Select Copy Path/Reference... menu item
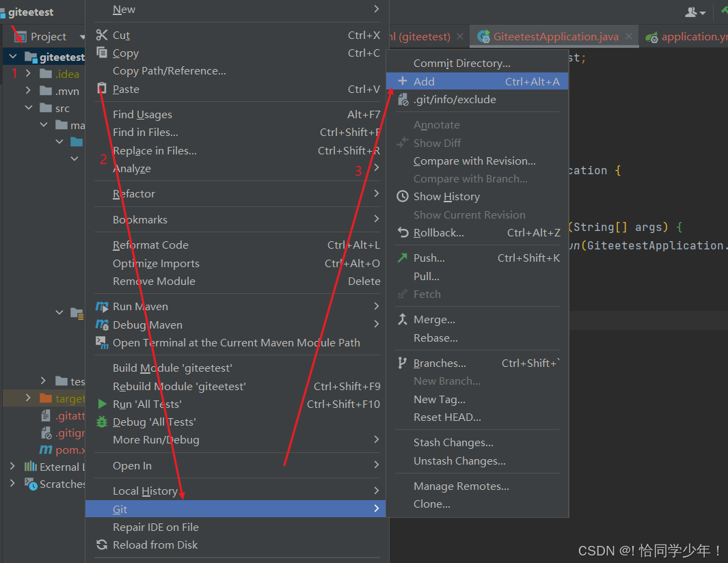 [237, 70]
